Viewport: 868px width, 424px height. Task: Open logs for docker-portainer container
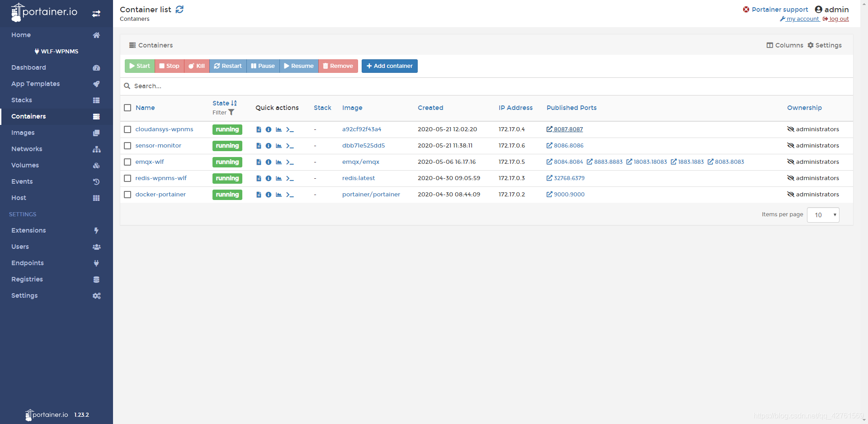(259, 195)
